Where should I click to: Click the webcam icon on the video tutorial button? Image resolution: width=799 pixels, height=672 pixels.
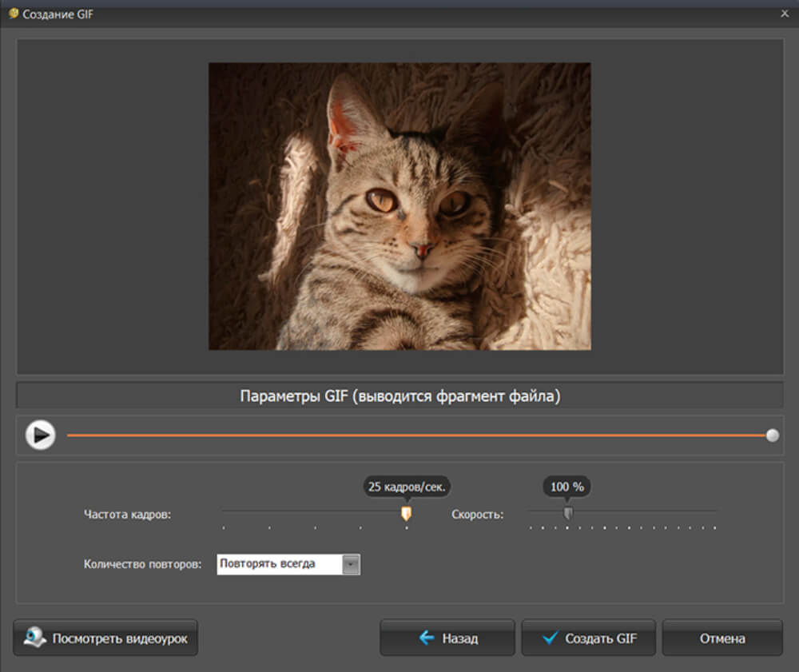coord(34,638)
